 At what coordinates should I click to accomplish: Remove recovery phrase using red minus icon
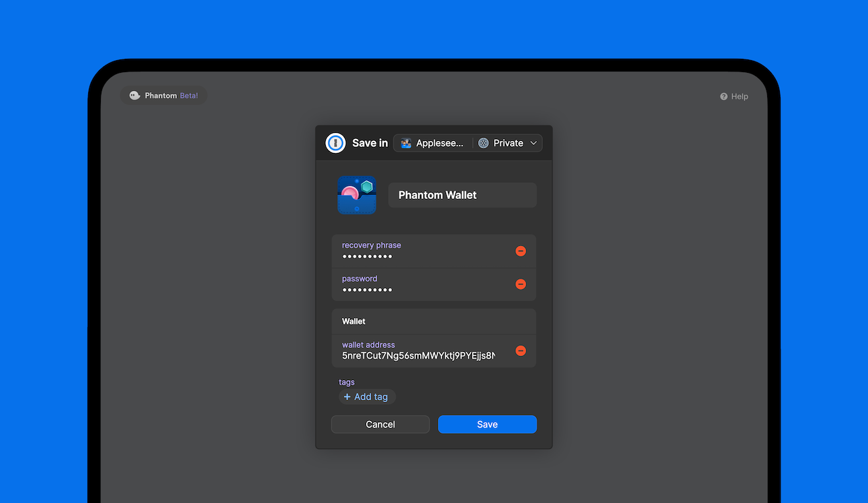[521, 250]
